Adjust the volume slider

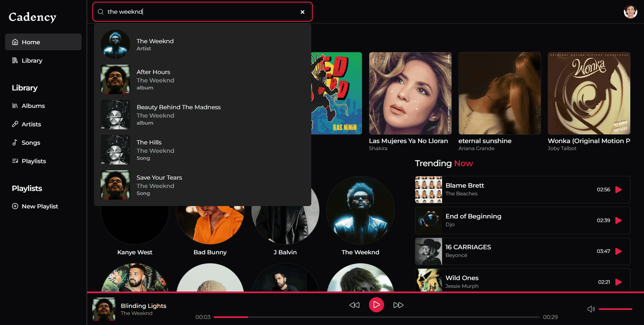615,309
